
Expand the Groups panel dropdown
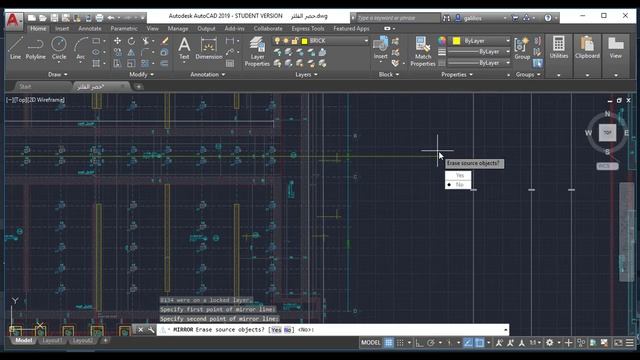click(528, 75)
